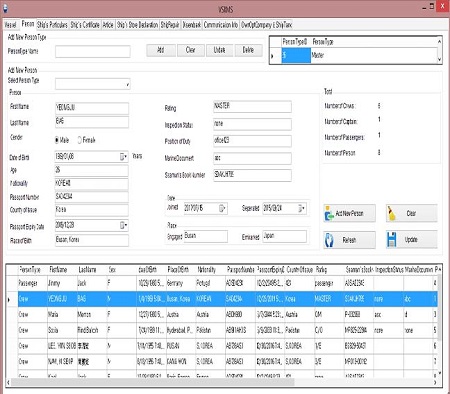Click the Inspection Status field
This screenshot has height=394, width=450.
252,124
